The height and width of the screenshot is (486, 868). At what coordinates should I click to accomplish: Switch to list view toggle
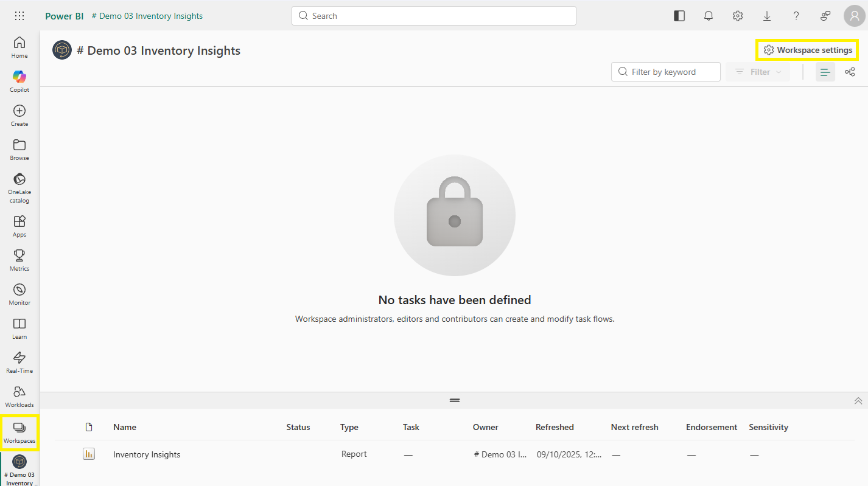pyautogui.click(x=825, y=72)
